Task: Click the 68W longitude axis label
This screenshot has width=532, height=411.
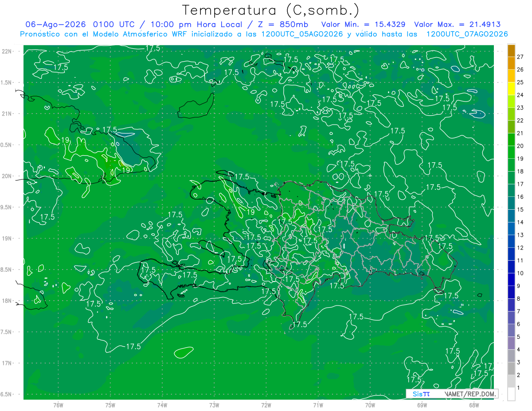Action: pos(473,405)
